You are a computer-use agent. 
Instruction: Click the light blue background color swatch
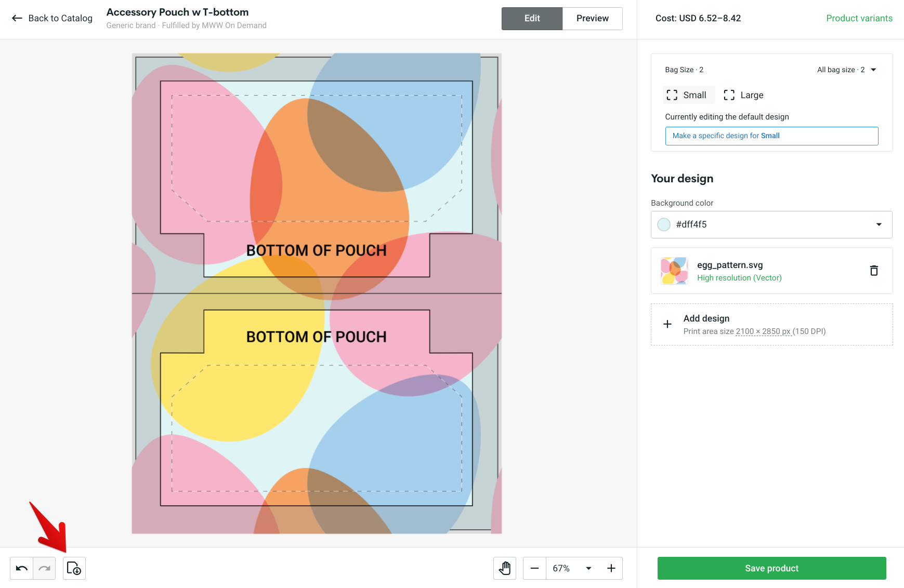[x=664, y=224]
